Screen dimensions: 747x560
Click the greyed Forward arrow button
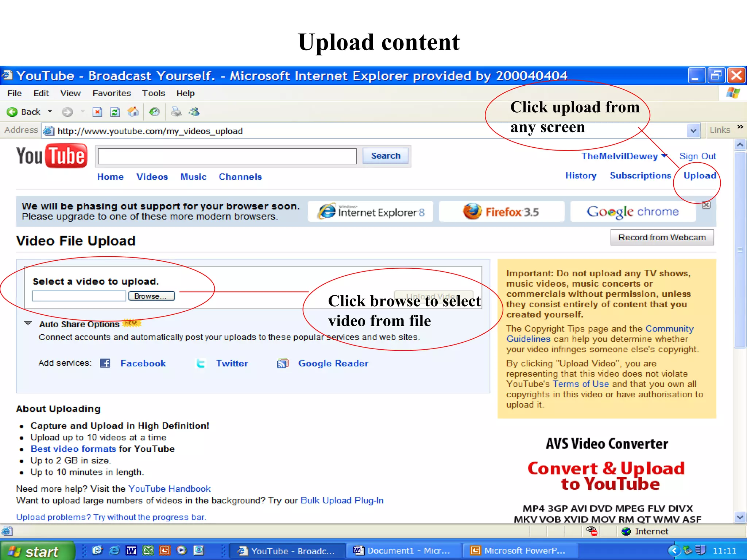(67, 112)
